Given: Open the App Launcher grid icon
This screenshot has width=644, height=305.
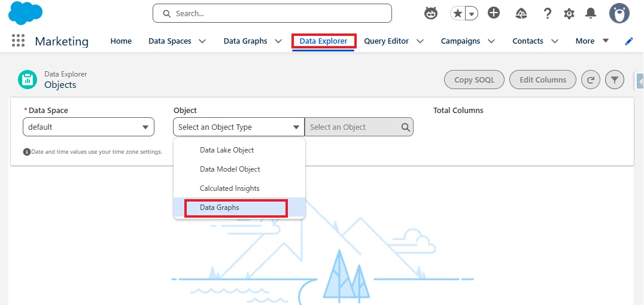Looking at the screenshot, I should 18,41.
